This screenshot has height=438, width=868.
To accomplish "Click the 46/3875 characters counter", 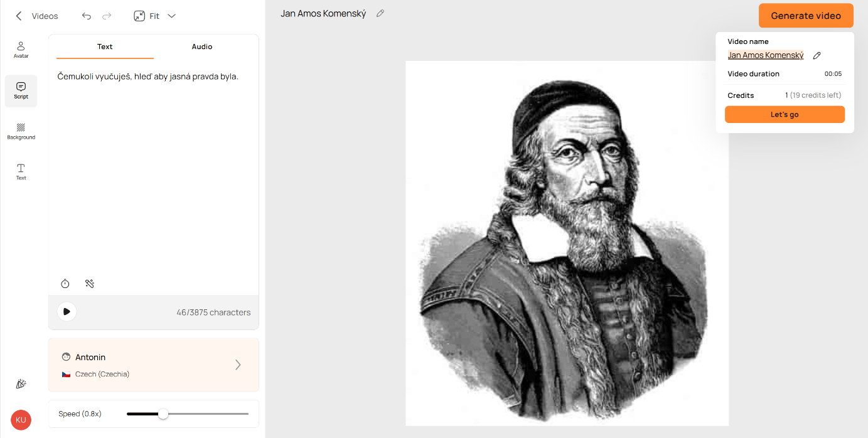I will click(213, 312).
